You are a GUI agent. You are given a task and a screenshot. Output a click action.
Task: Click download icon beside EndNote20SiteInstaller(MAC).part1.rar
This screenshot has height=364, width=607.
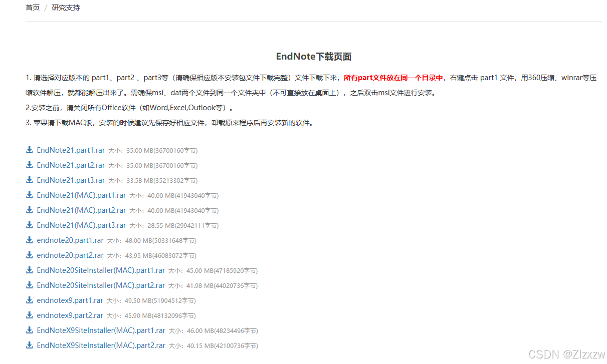coord(29,270)
